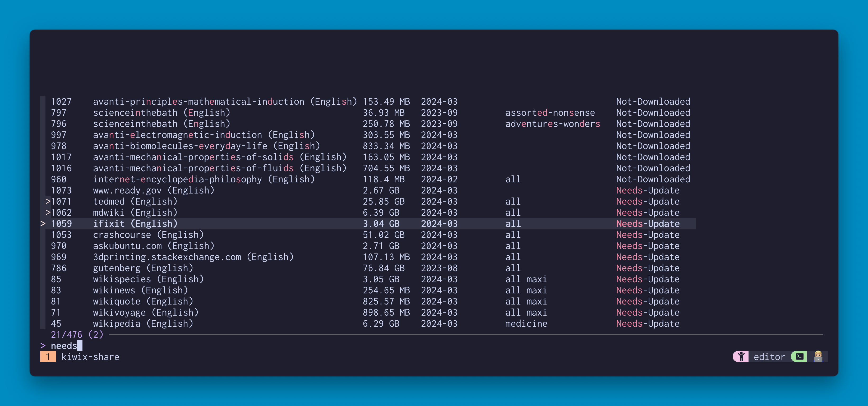Click the 51.02 GB size value
Screen dimensions: 868x406
point(384,235)
